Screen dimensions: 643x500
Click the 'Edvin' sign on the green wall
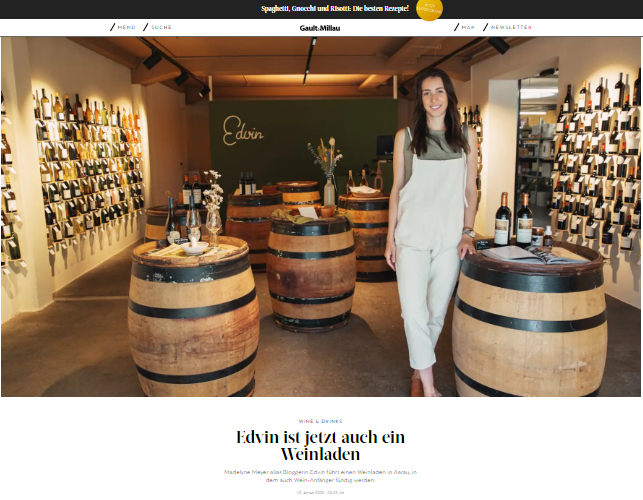pyautogui.click(x=242, y=131)
